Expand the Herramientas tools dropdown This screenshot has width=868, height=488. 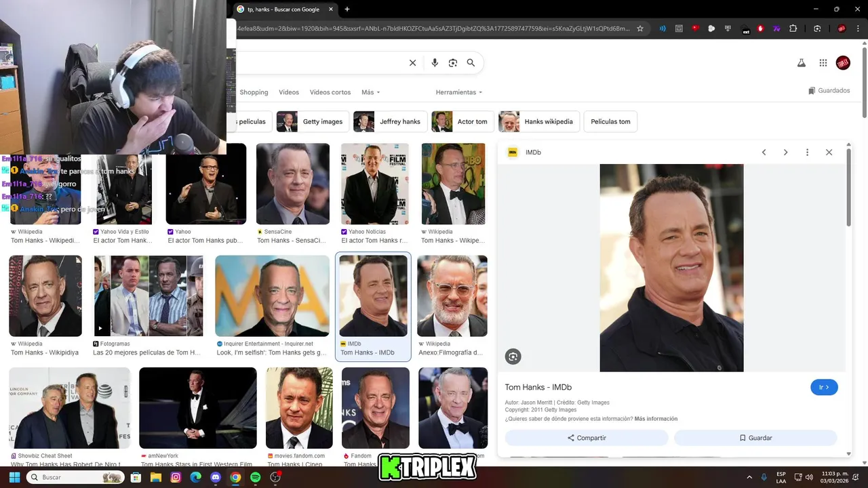(x=459, y=92)
